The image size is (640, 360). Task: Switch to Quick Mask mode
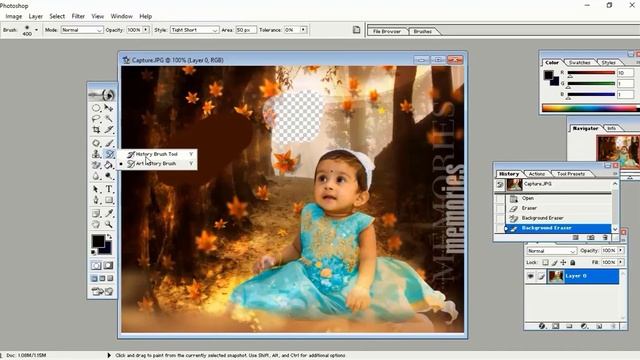(108, 265)
